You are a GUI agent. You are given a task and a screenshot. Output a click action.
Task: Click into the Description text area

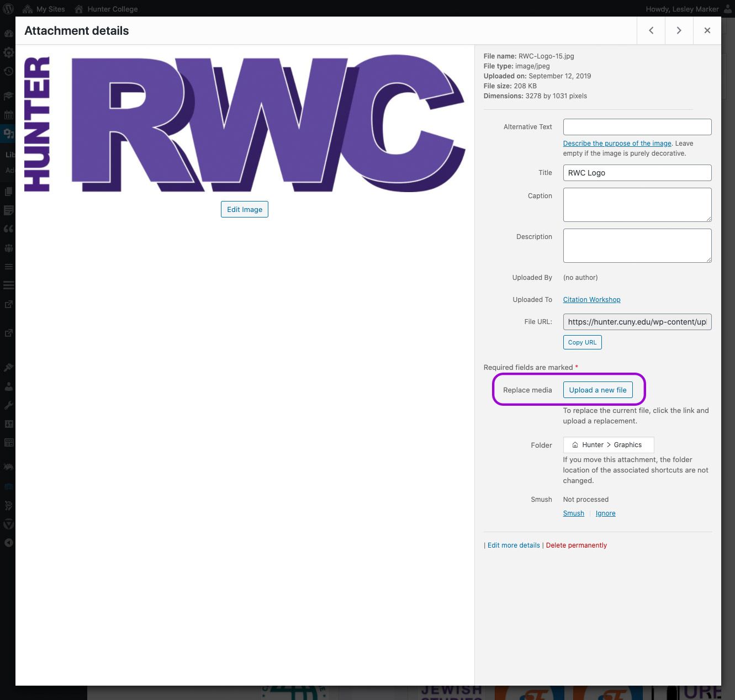(637, 246)
